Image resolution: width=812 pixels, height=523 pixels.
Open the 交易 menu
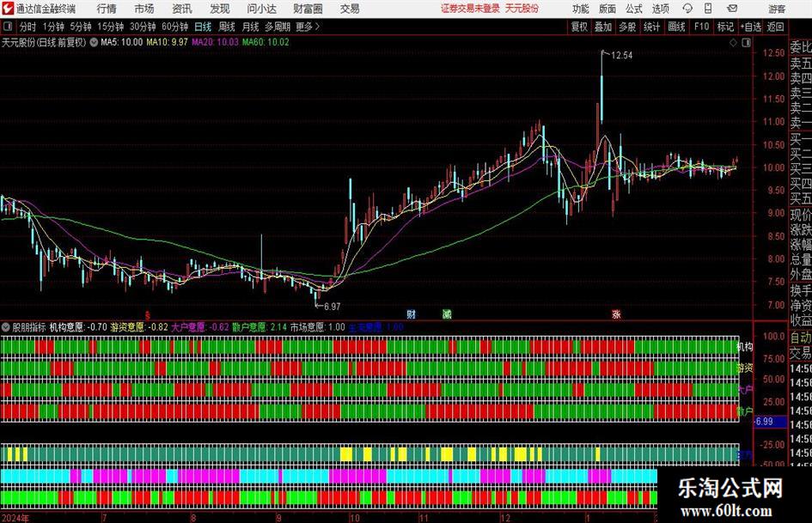350,9
